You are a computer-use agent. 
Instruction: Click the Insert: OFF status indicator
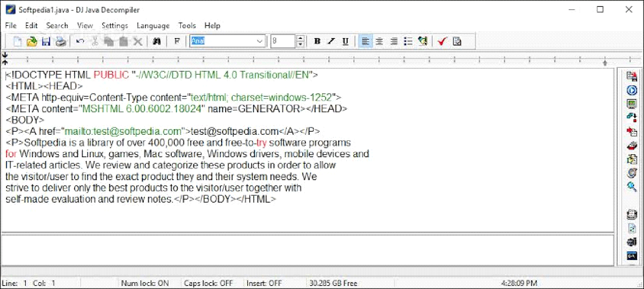(264, 283)
